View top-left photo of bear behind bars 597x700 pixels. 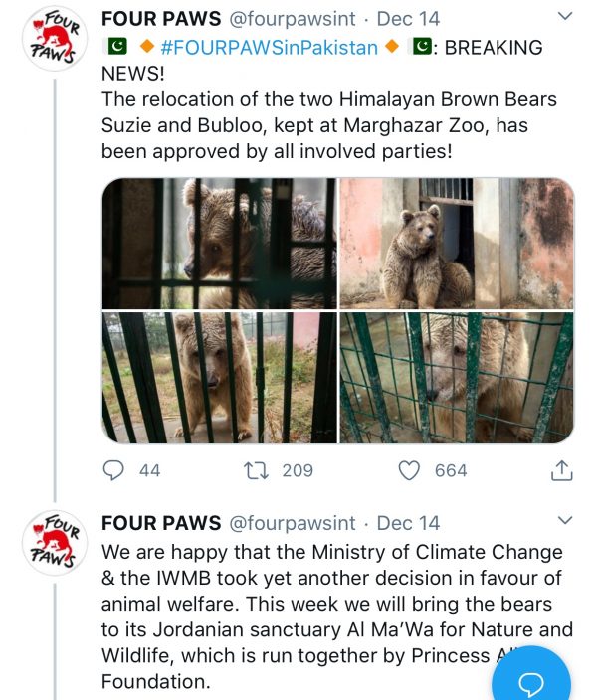[219, 244]
